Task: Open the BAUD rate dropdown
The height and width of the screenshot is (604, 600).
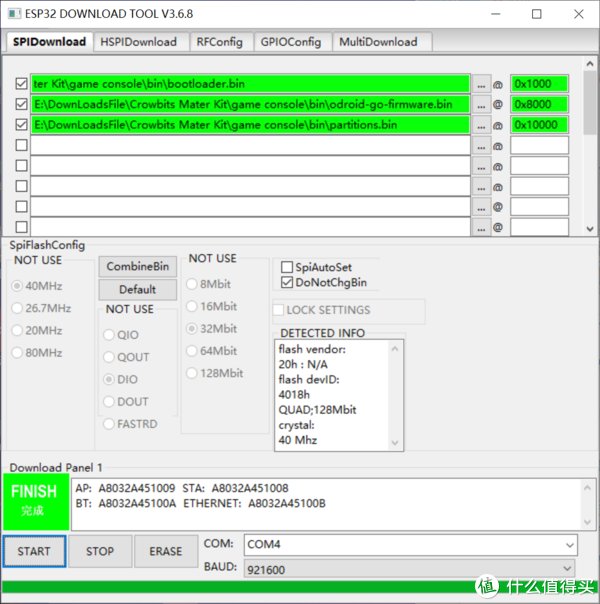Action: point(567,569)
